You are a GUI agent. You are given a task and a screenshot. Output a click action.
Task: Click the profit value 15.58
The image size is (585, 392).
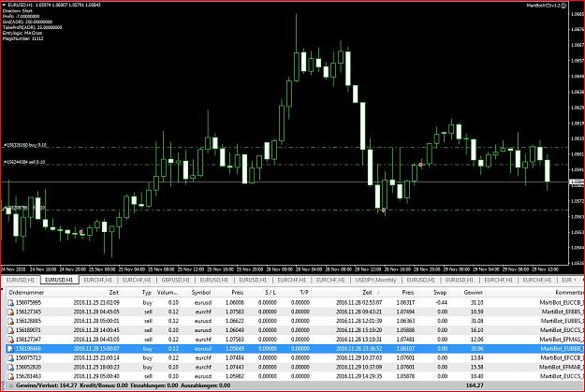(476, 368)
